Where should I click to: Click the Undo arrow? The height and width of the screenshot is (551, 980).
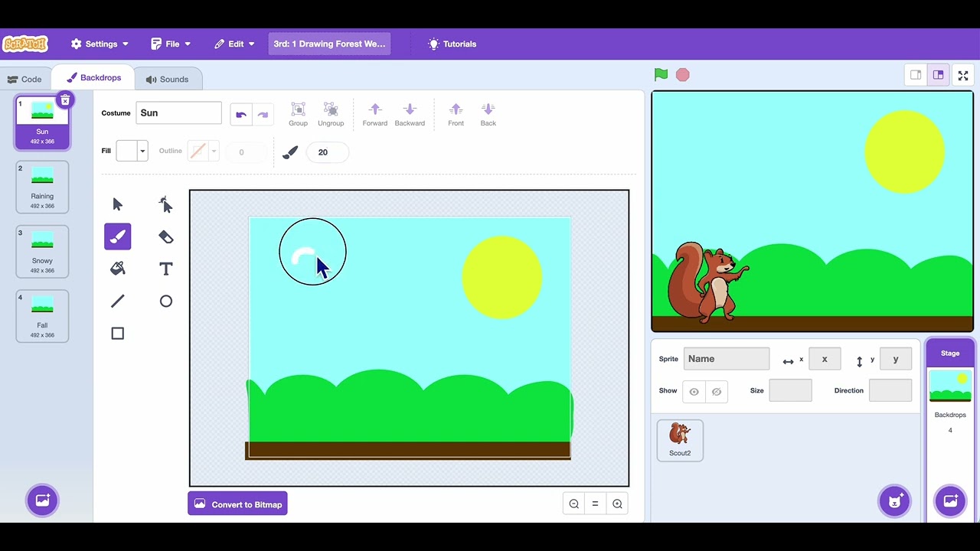click(241, 114)
